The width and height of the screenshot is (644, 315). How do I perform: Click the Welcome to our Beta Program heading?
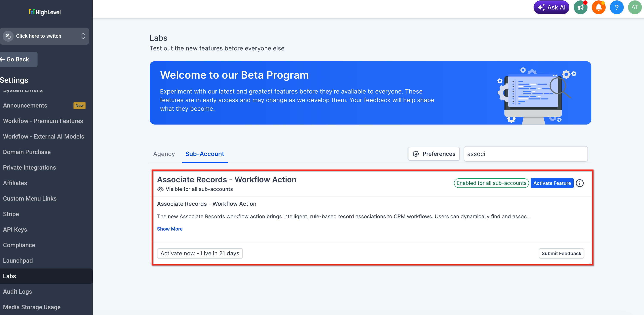tap(234, 75)
